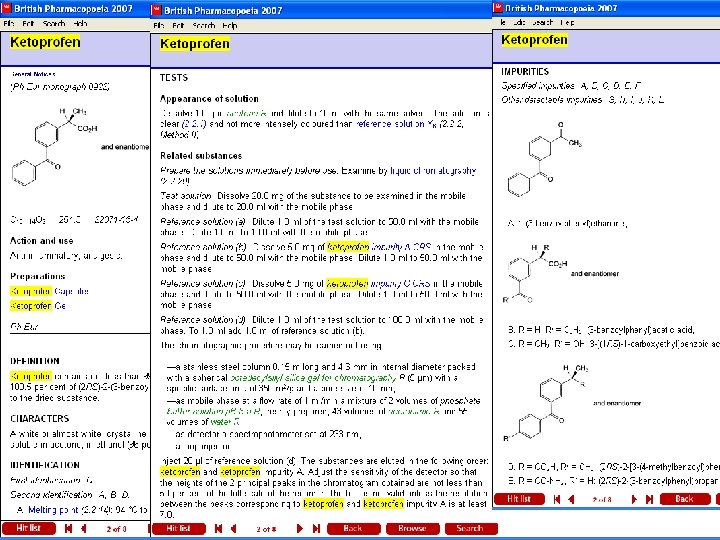Viewport: 720px width, 540px height.
Task: Click the 'Related substances' heading
Action: [201, 156]
